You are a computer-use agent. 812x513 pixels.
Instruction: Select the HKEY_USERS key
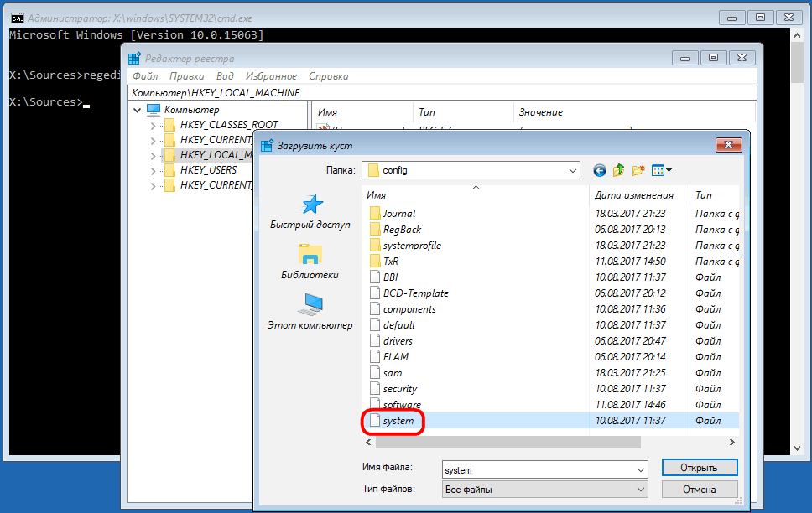click(208, 170)
